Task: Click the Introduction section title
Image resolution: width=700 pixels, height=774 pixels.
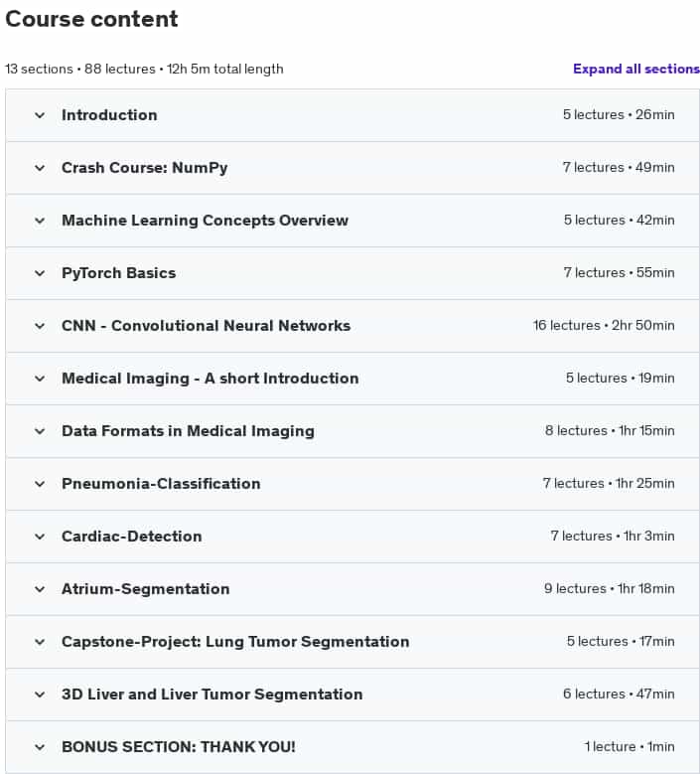Action: (x=109, y=115)
